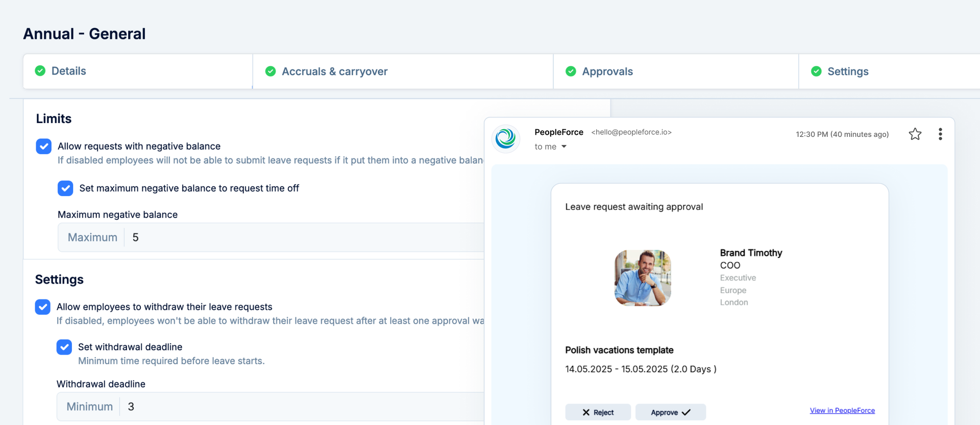The image size is (980, 425).
Task: Open the Details tab
Action: (x=138, y=71)
